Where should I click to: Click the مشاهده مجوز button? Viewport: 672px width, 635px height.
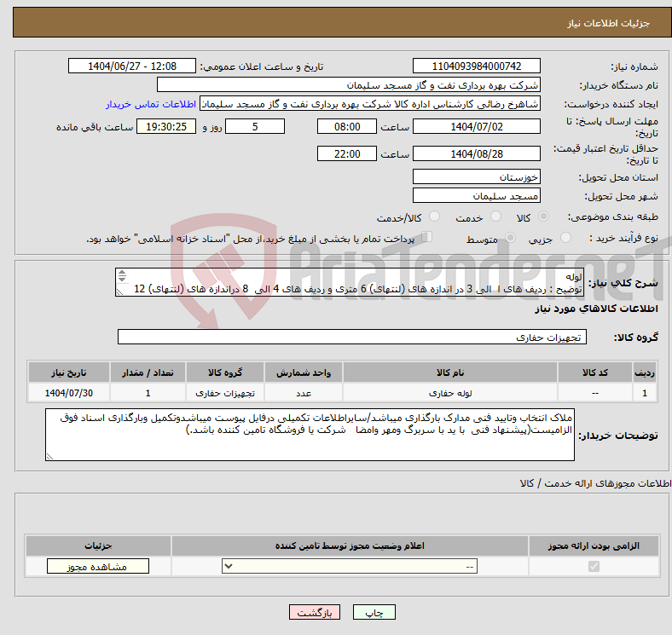point(97,566)
